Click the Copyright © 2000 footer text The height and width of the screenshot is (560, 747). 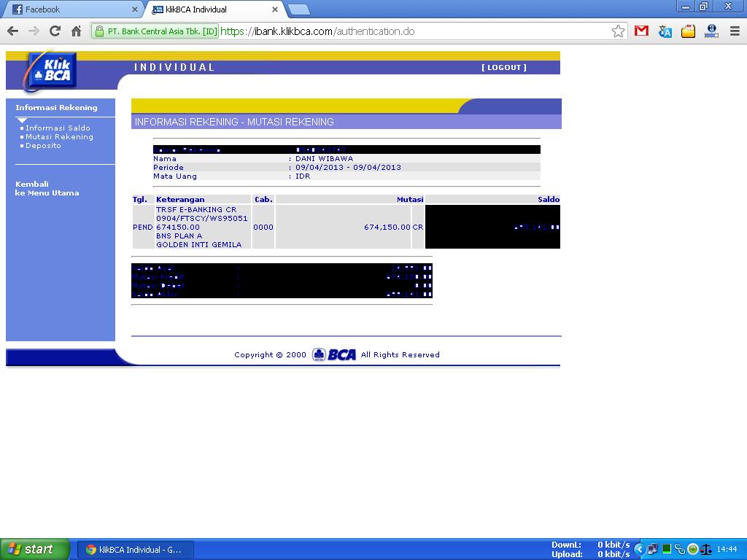[x=270, y=355]
